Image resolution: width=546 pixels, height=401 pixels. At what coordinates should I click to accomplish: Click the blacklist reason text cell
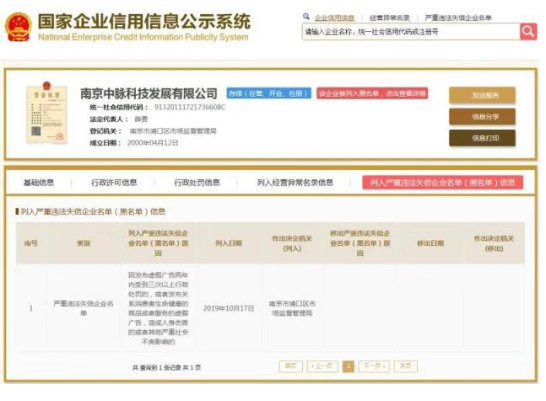[158, 308]
